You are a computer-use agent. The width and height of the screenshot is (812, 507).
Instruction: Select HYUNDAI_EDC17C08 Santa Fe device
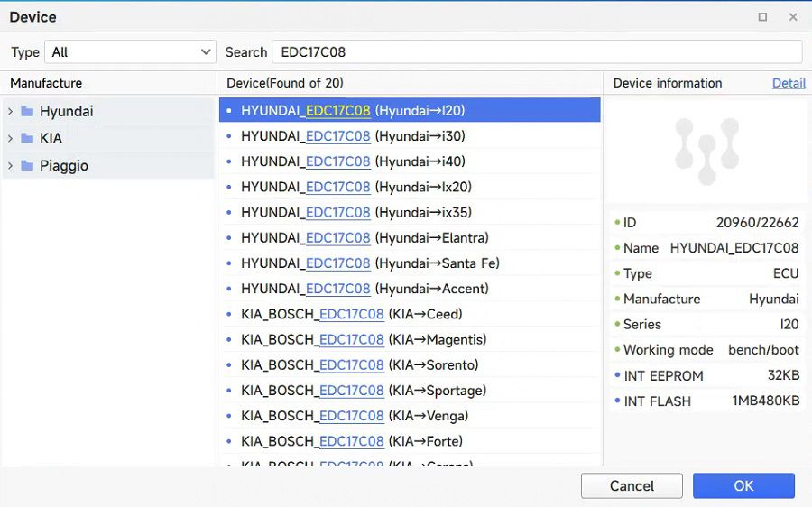click(x=370, y=263)
